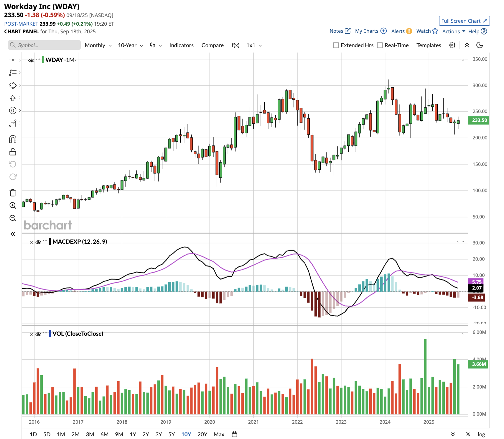
Task: Click the chart type candlestick icon
Action: [x=152, y=45]
